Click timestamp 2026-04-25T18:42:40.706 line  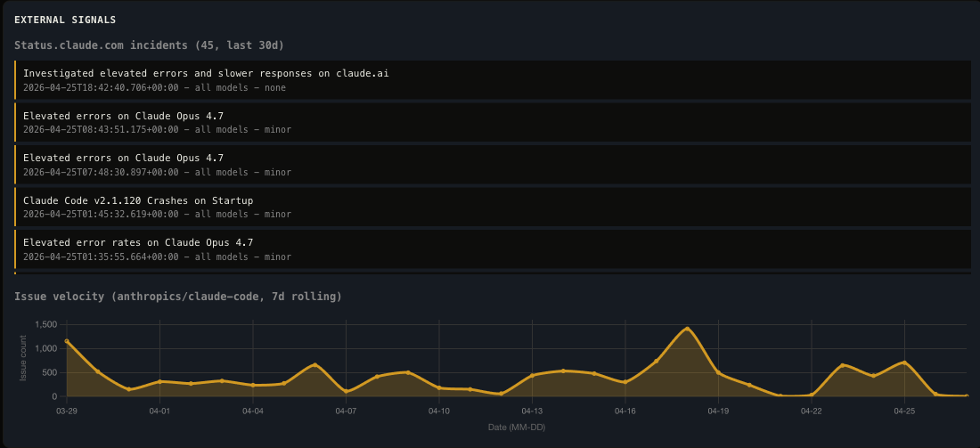click(154, 88)
